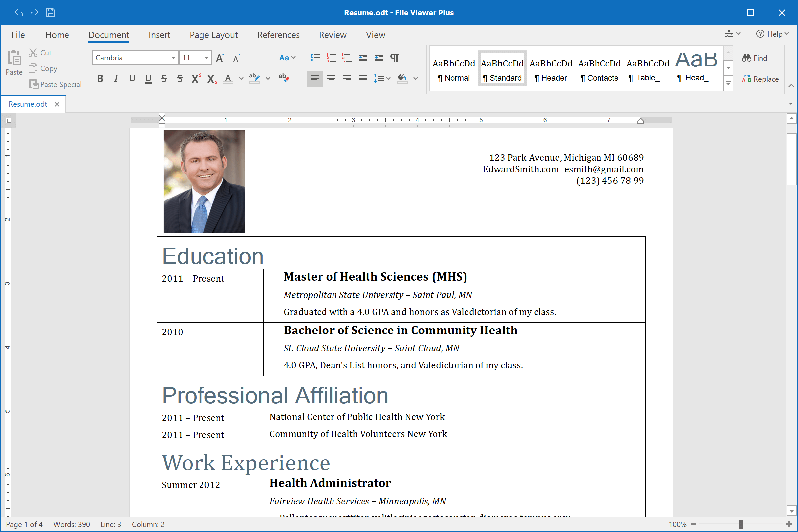Expand the font size dropdown
798x532 pixels.
[206, 58]
